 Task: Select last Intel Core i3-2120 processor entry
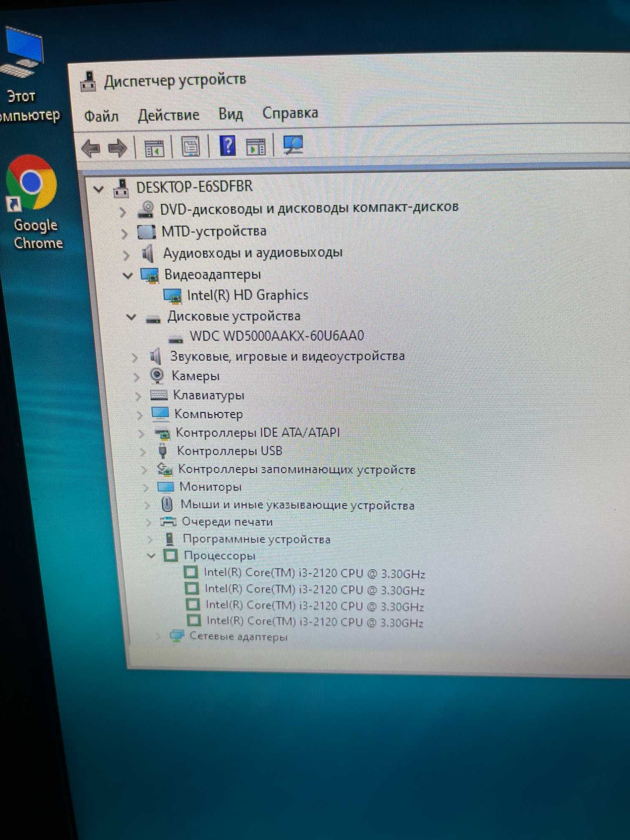pyautogui.click(x=315, y=621)
